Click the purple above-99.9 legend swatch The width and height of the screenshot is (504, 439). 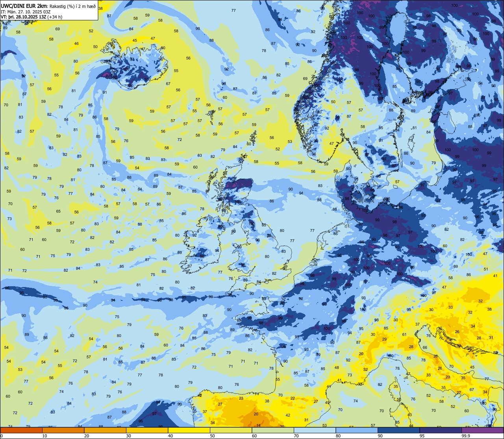[482, 430]
